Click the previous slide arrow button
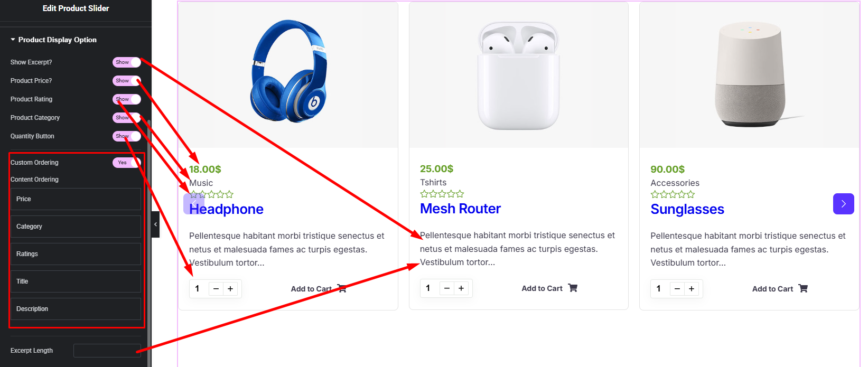The height and width of the screenshot is (367, 868). tap(194, 204)
